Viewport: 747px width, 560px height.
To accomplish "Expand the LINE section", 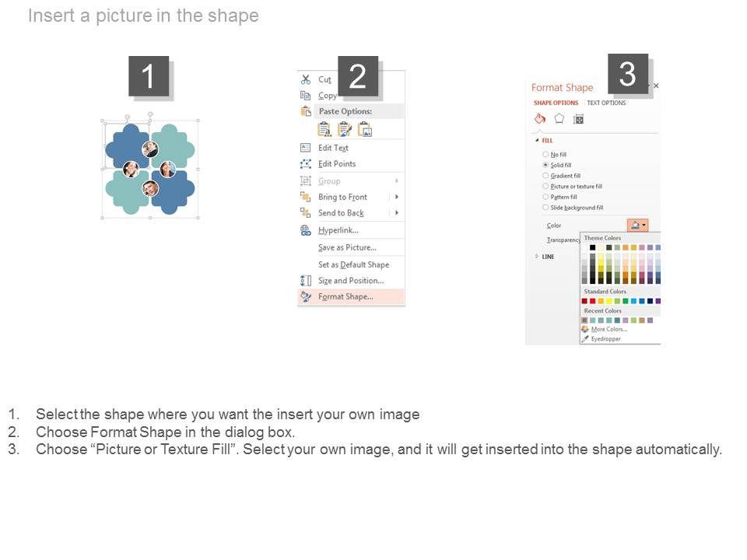I will [x=537, y=257].
